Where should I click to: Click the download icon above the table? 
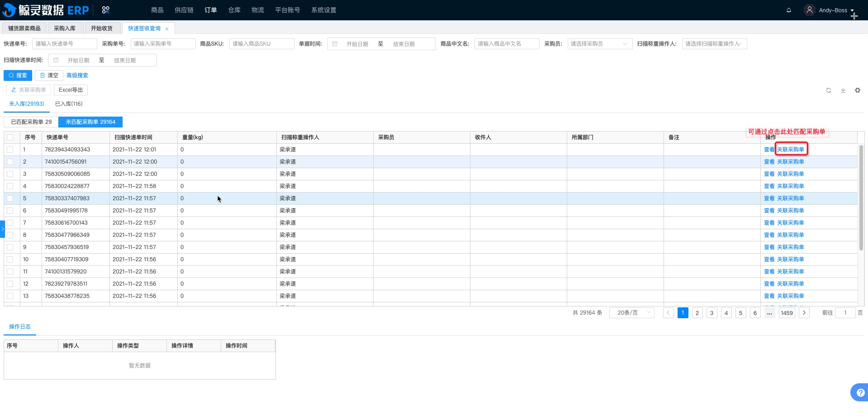(x=843, y=90)
